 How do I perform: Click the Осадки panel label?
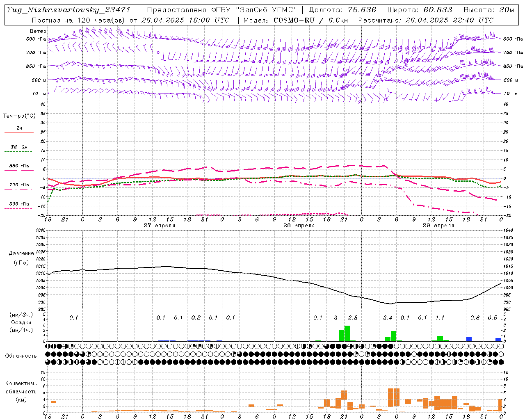click(21, 323)
